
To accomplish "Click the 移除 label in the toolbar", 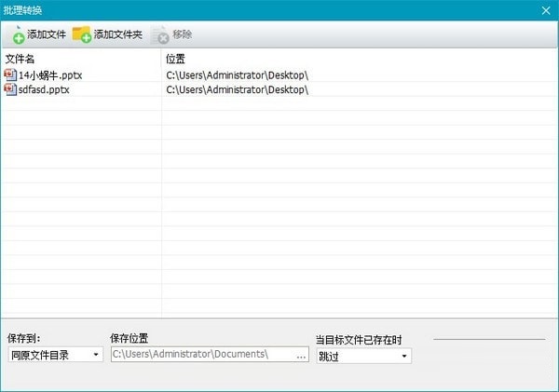I will point(183,34).
